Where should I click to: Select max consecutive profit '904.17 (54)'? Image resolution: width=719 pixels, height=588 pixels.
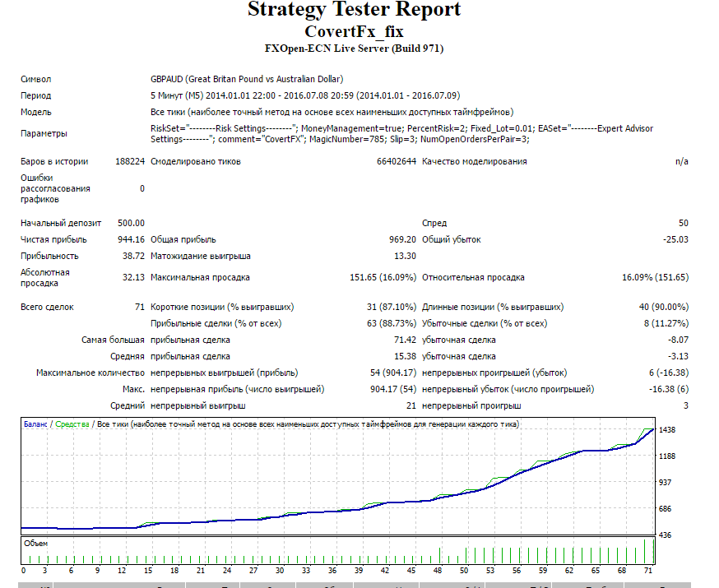click(x=393, y=390)
